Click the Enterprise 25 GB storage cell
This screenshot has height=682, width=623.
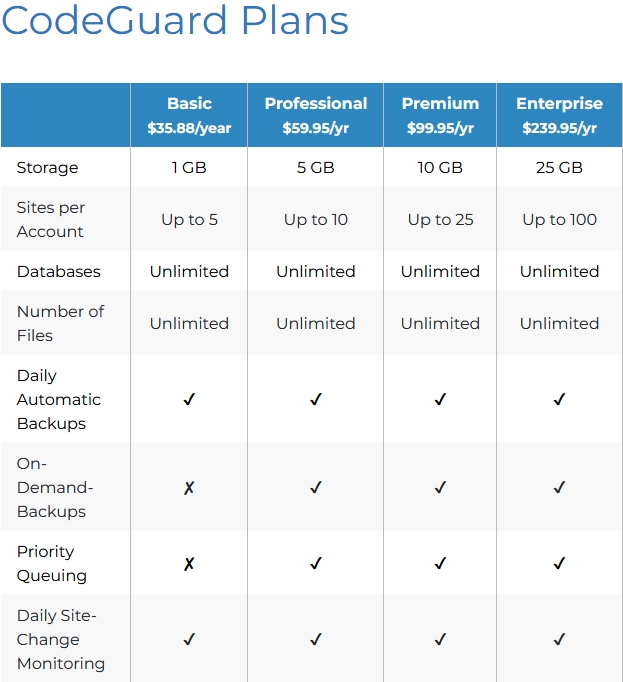(559, 168)
